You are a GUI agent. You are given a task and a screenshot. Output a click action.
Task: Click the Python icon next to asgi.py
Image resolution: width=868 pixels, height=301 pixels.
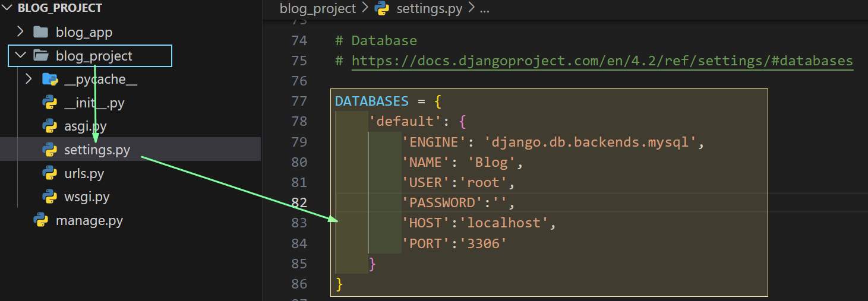coord(50,126)
